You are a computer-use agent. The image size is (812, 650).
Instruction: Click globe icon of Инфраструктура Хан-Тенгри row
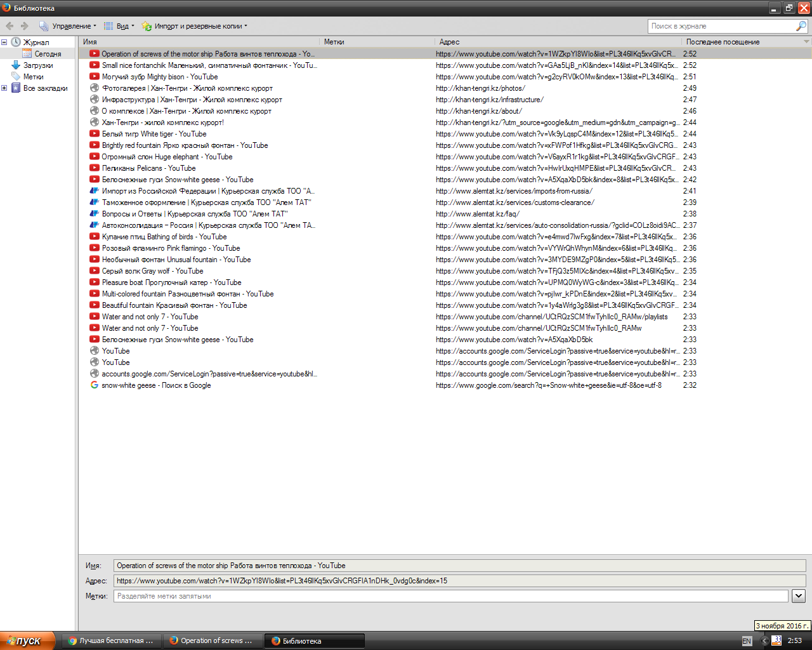tap(95, 100)
